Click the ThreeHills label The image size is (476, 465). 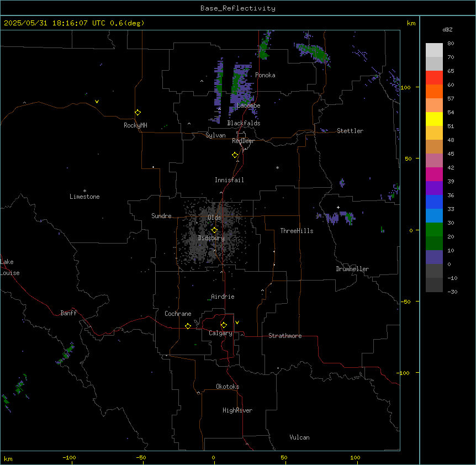[297, 231]
